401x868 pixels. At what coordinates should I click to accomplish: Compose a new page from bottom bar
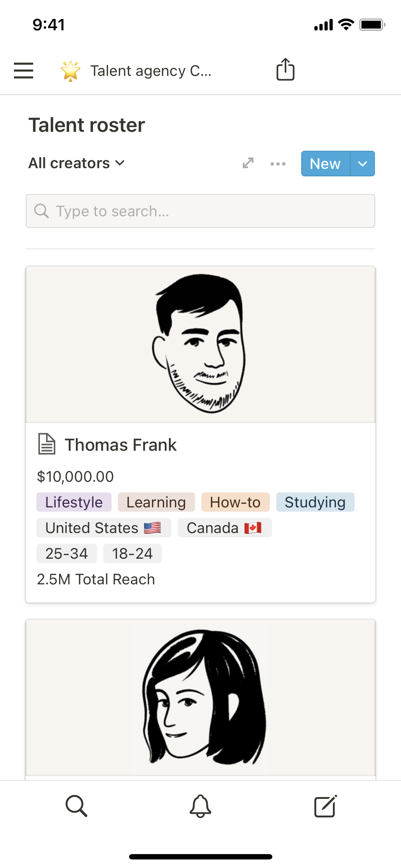[x=325, y=806]
